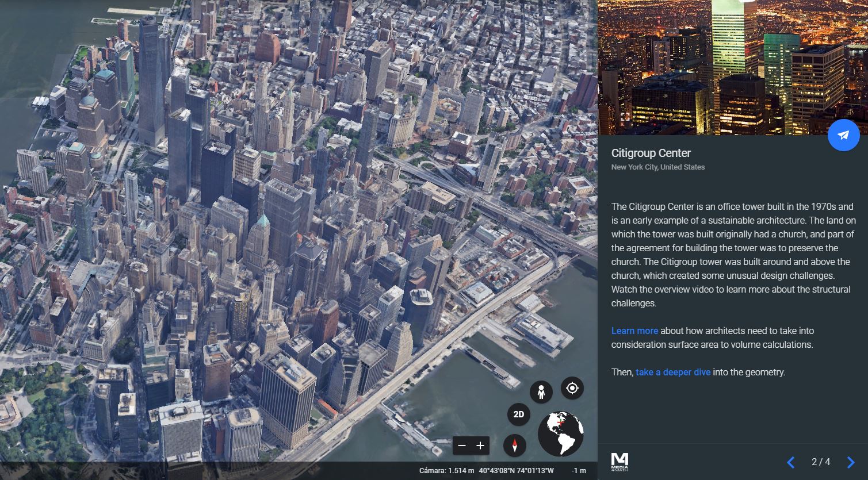This screenshot has height=480, width=868.
Task: Click the locate-my-position target icon
Action: point(572,388)
